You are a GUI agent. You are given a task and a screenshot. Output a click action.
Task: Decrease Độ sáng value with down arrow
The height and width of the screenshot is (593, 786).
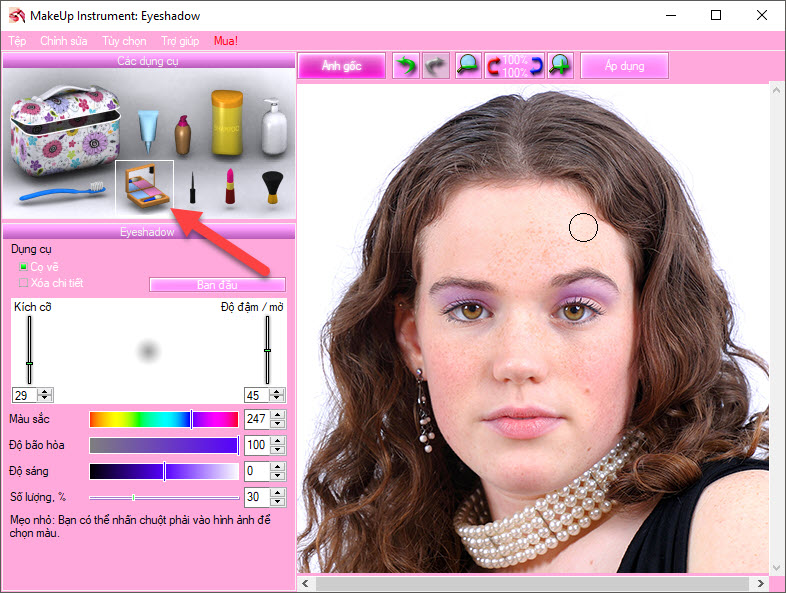(x=278, y=475)
